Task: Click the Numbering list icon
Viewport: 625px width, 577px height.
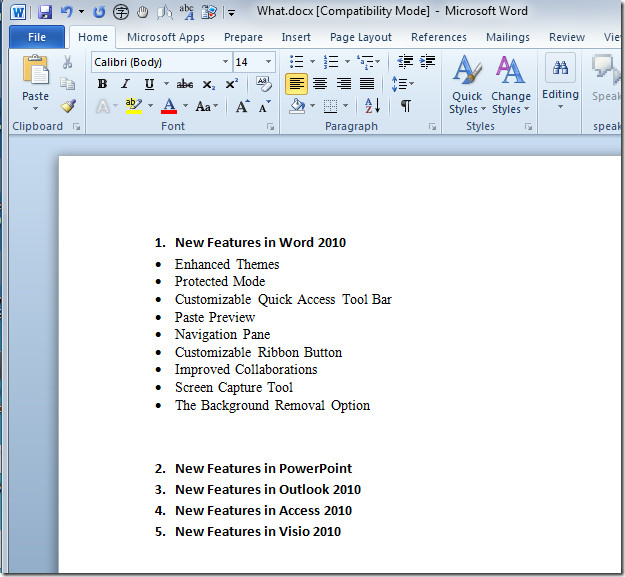Action: [331, 62]
